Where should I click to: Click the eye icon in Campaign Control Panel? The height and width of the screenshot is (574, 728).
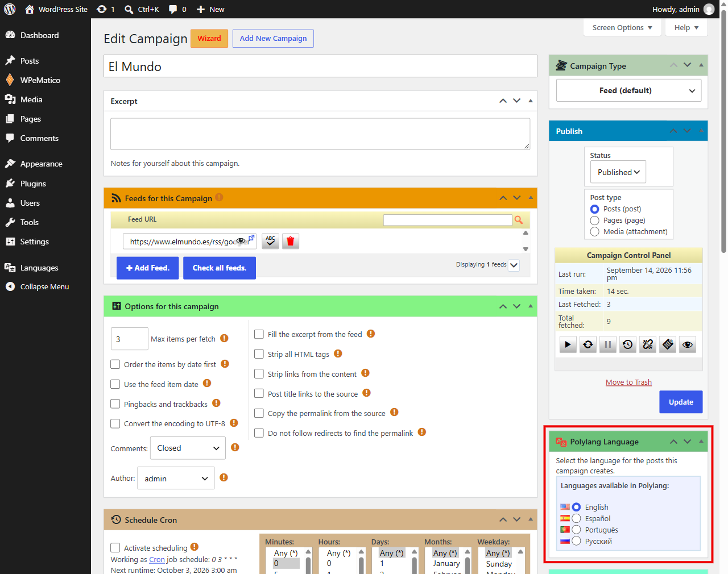688,344
